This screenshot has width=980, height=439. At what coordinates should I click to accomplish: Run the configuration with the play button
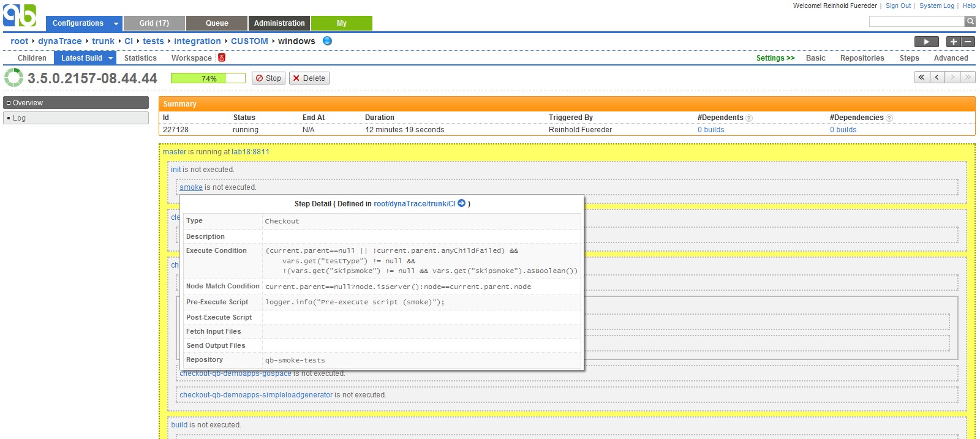coord(926,42)
